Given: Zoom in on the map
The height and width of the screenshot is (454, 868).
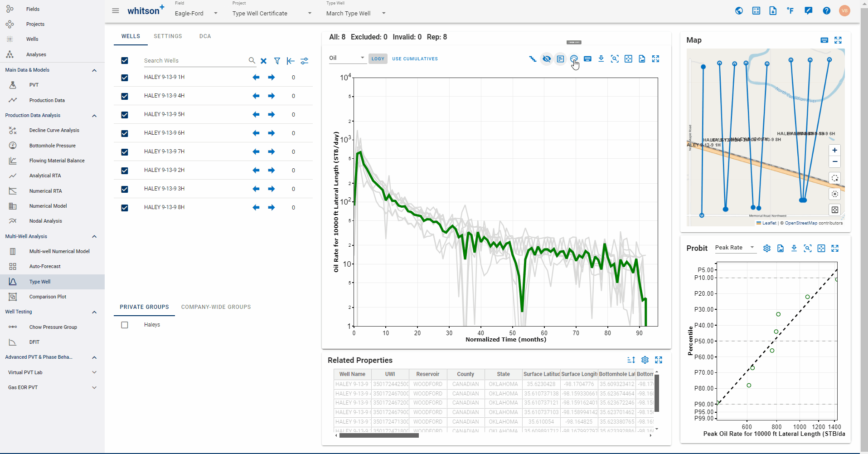Looking at the screenshot, I should [834, 150].
